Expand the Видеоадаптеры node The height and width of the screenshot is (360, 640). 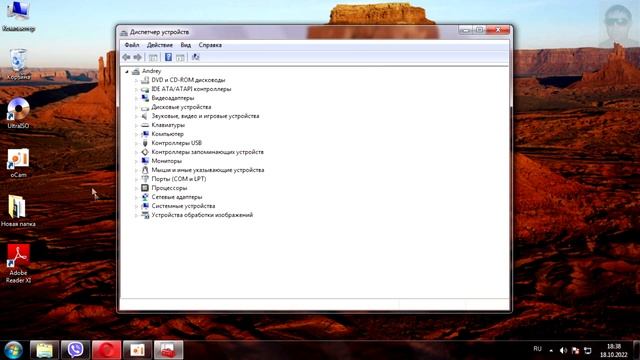coord(136,98)
